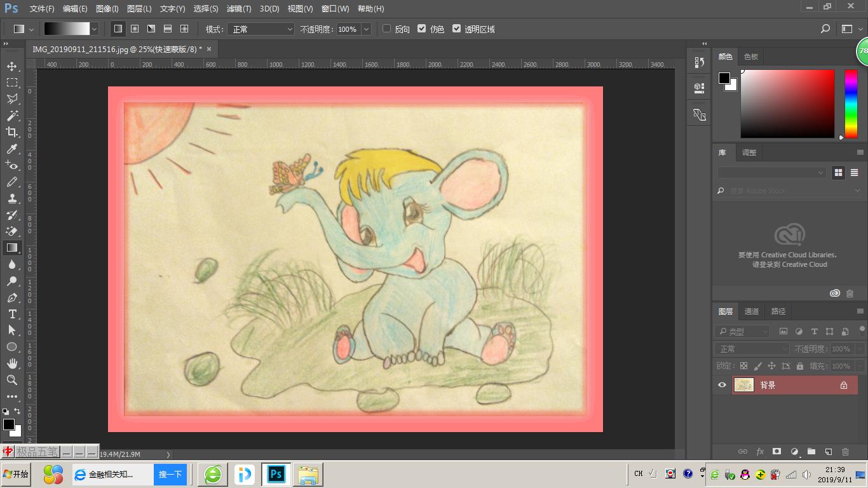Screen dimensions: 868x488
Task: Select the Zoom tool
Action: (11, 380)
